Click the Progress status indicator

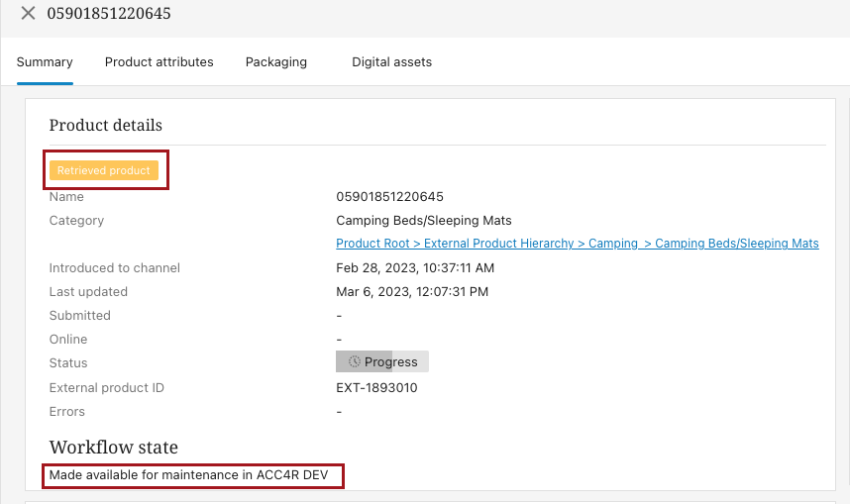pos(382,362)
